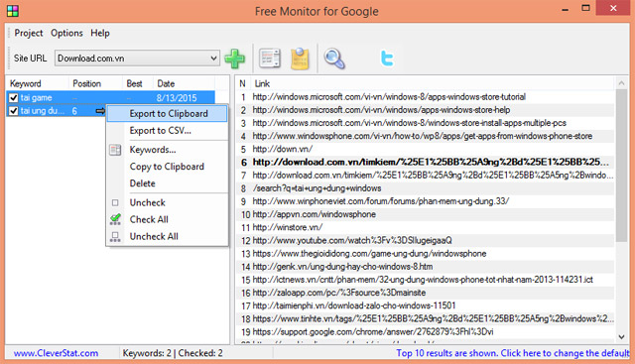Choose Export to Clipboard
Viewport: 635px width, 364px height.
[168, 113]
